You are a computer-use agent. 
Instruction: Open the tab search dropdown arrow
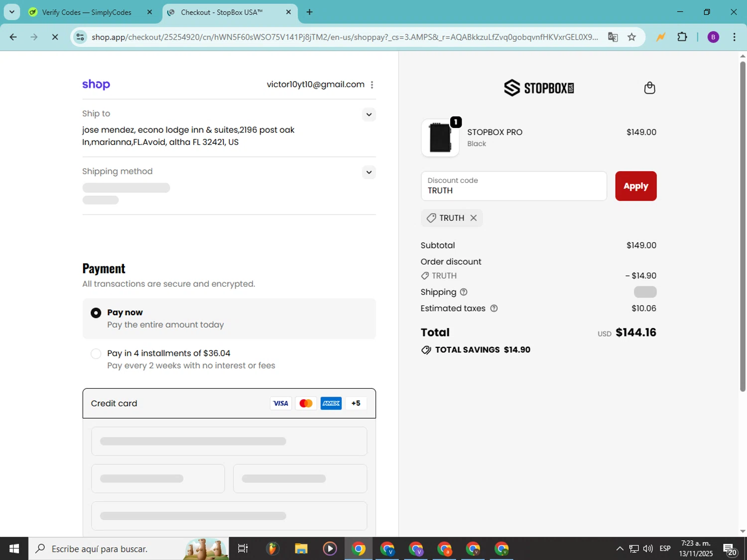tap(11, 12)
